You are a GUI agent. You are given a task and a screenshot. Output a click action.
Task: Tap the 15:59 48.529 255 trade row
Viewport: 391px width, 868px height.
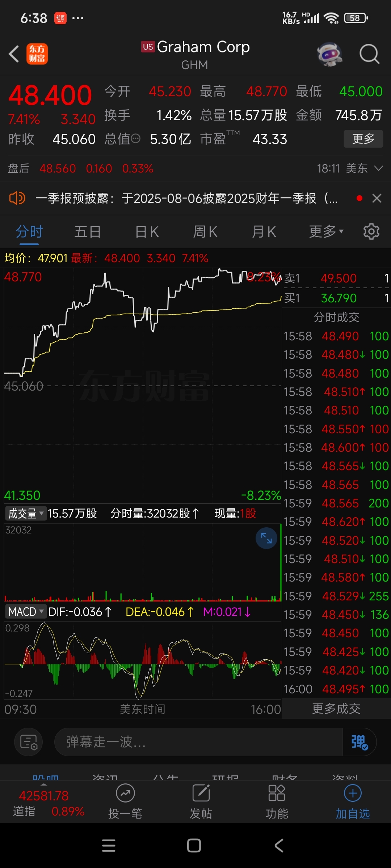point(336,596)
